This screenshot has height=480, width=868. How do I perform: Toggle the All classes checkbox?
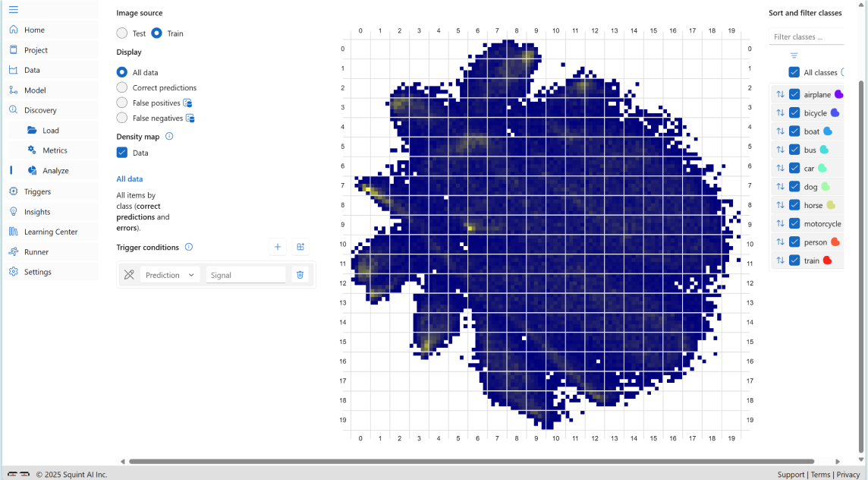pyautogui.click(x=794, y=73)
